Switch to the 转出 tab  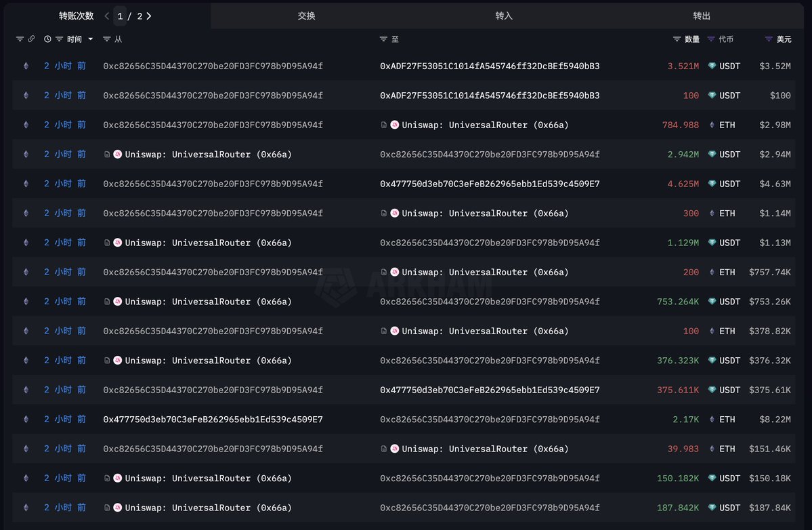(702, 16)
